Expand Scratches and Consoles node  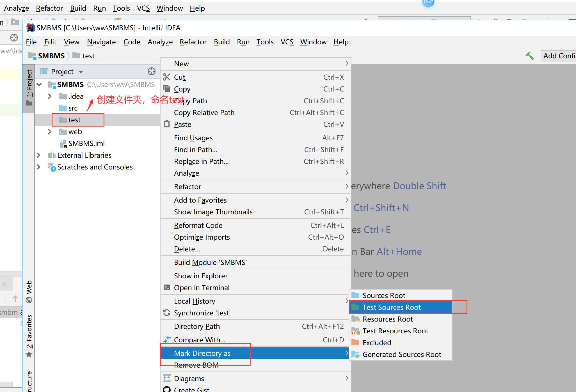pyautogui.click(x=38, y=167)
